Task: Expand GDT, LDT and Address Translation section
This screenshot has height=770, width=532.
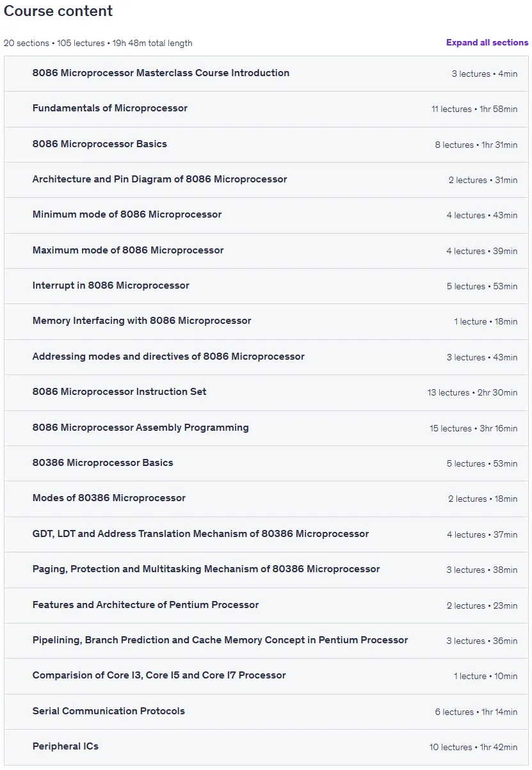Action: coord(266,534)
